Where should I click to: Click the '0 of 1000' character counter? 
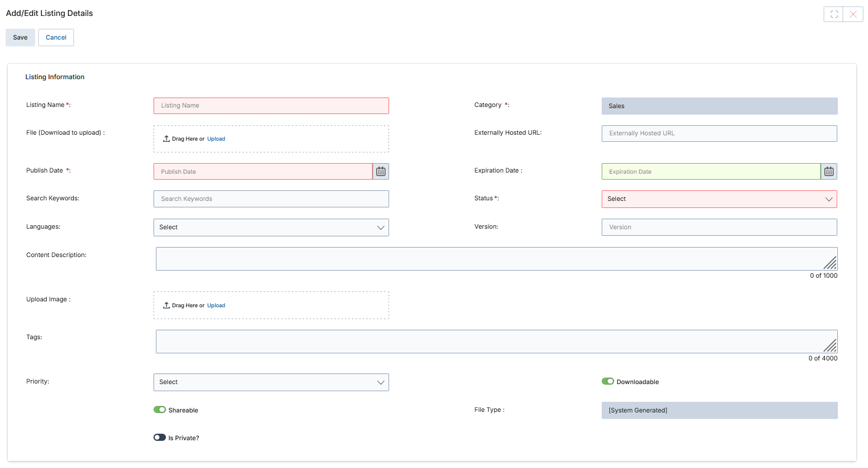824,275
